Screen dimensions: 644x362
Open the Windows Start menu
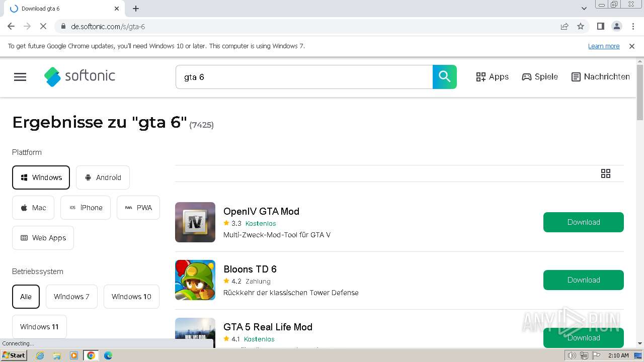[14, 355]
